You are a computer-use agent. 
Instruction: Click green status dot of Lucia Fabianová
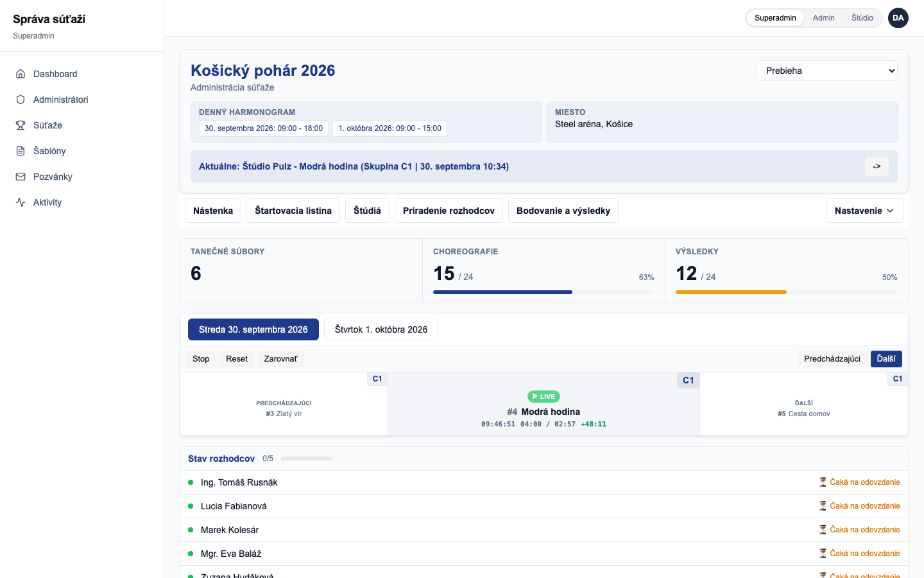click(191, 506)
